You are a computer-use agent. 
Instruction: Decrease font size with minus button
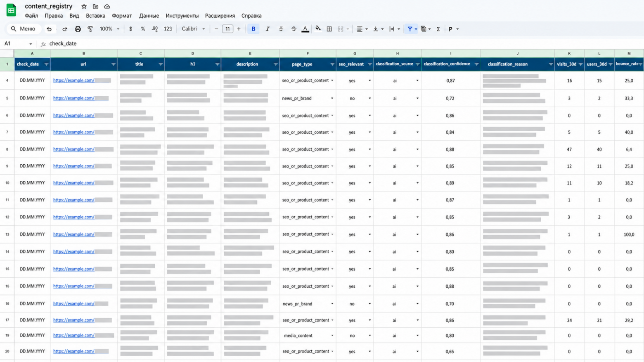(216, 29)
